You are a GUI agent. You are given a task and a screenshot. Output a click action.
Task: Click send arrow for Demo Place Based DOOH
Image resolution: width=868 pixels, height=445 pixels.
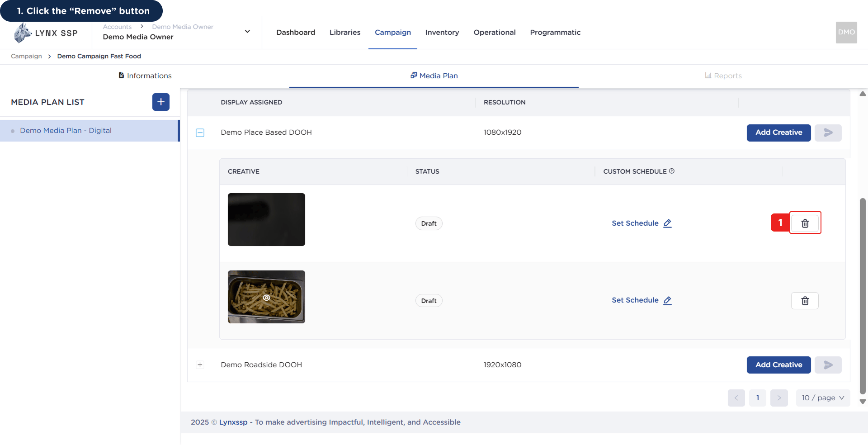click(x=828, y=133)
